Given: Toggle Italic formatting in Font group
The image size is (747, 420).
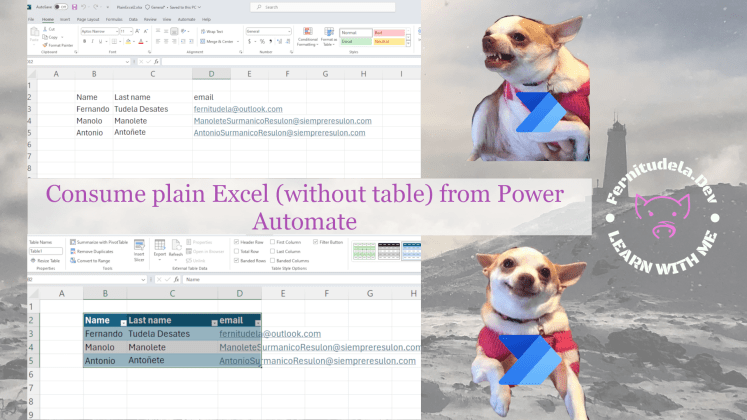Looking at the screenshot, I should 92,42.
